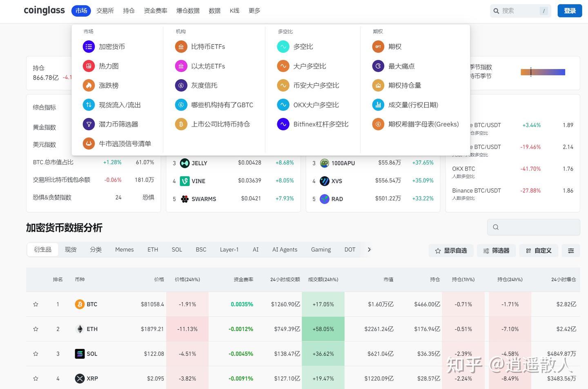Open the filter panel via 筛选器
588x389 pixels.
pyautogui.click(x=496, y=250)
